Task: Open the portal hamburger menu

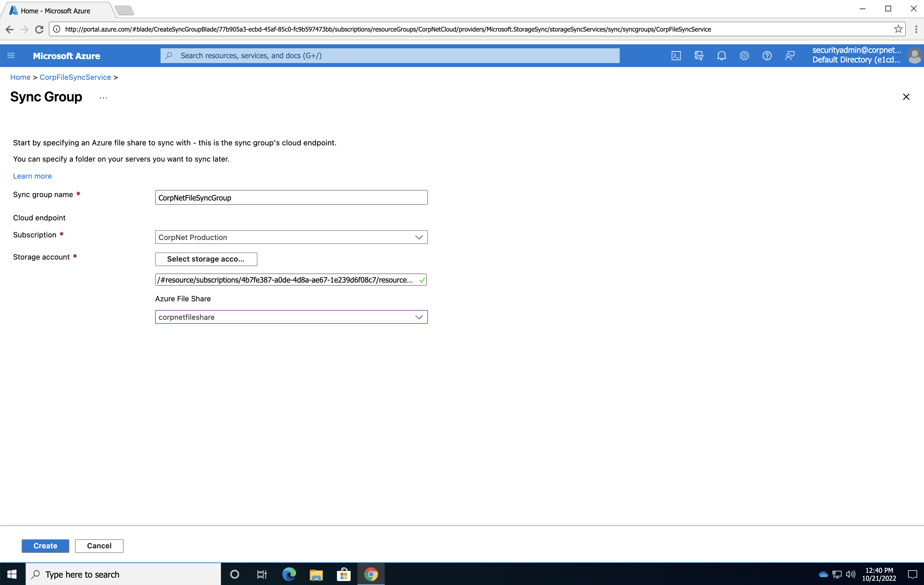Action: tap(11, 55)
